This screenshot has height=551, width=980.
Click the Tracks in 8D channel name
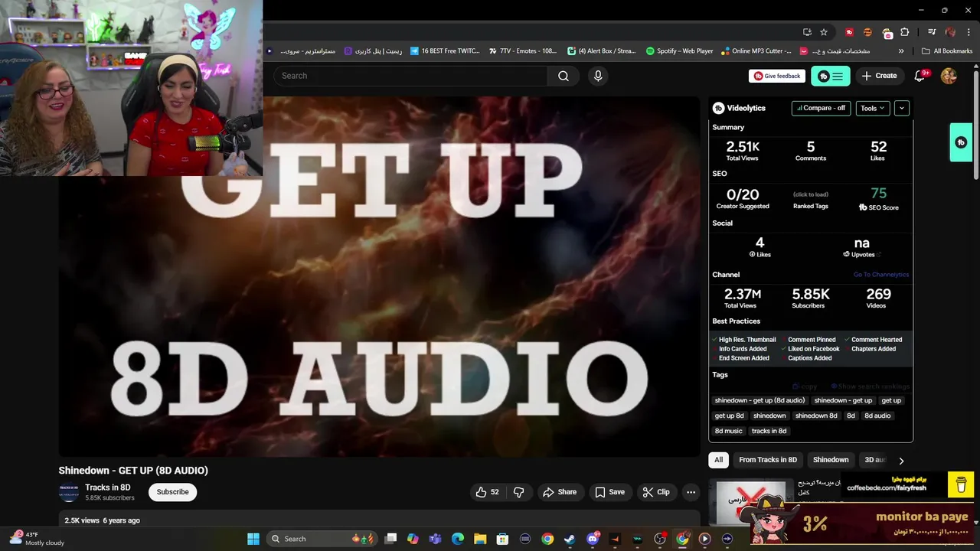[x=108, y=487]
